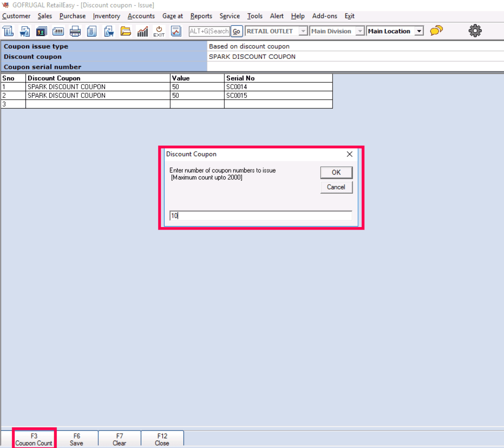
Task: Click the barcode toolbar icon
Action: (x=58, y=31)
